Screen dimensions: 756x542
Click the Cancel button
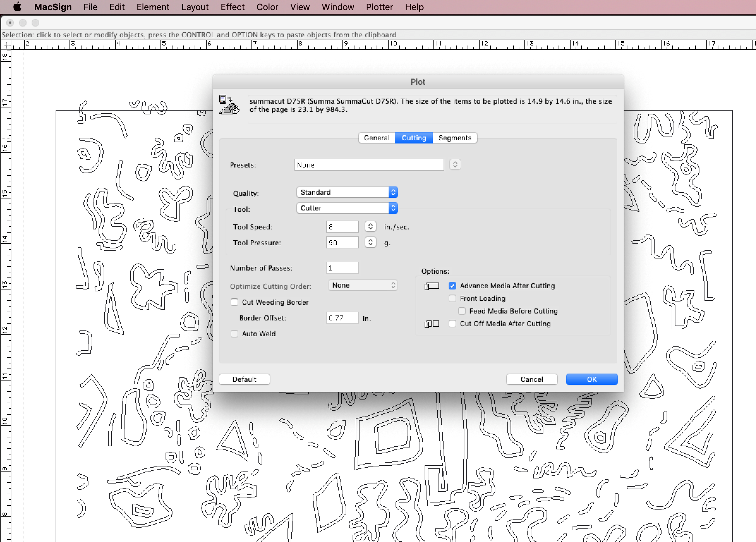532,380
